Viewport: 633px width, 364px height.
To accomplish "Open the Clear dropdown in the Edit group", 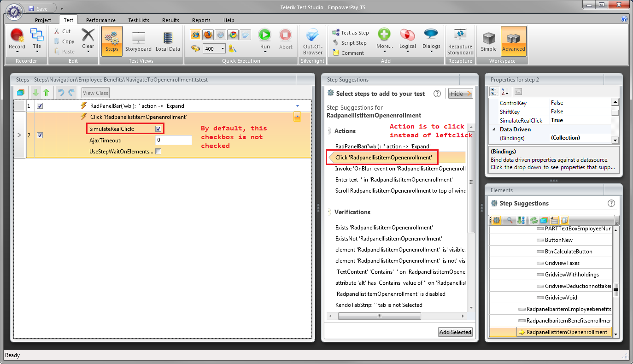I will 88,52.
